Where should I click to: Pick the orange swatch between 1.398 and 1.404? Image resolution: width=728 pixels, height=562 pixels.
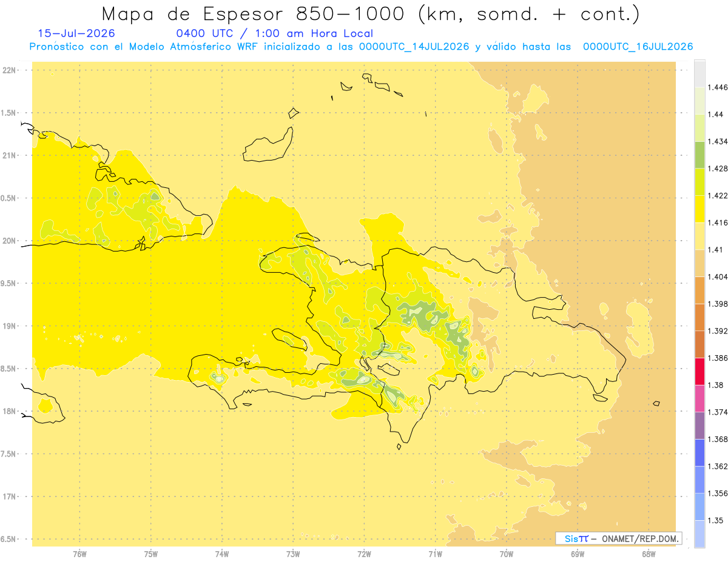(x=699, y=290)
